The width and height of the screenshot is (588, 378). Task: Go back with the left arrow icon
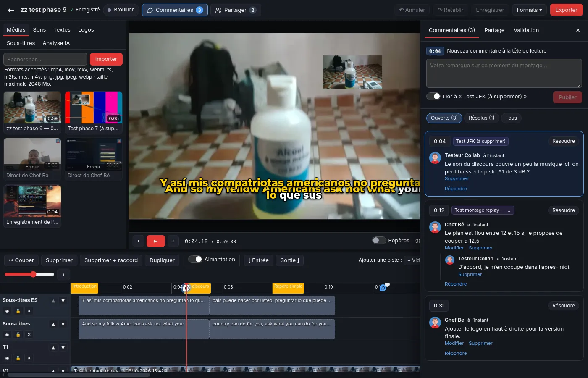(x=11, y=10)
